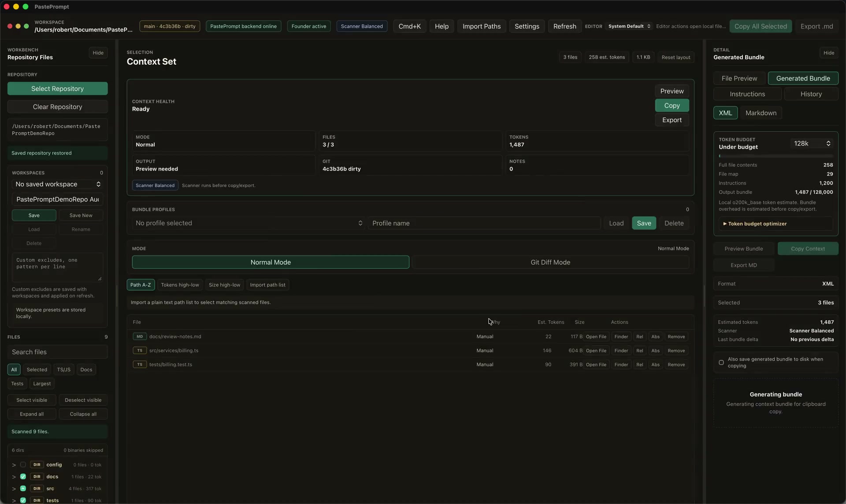The image size is (846, 504).
Task: Open the File Preview tab
Action: tap(739, 78)
